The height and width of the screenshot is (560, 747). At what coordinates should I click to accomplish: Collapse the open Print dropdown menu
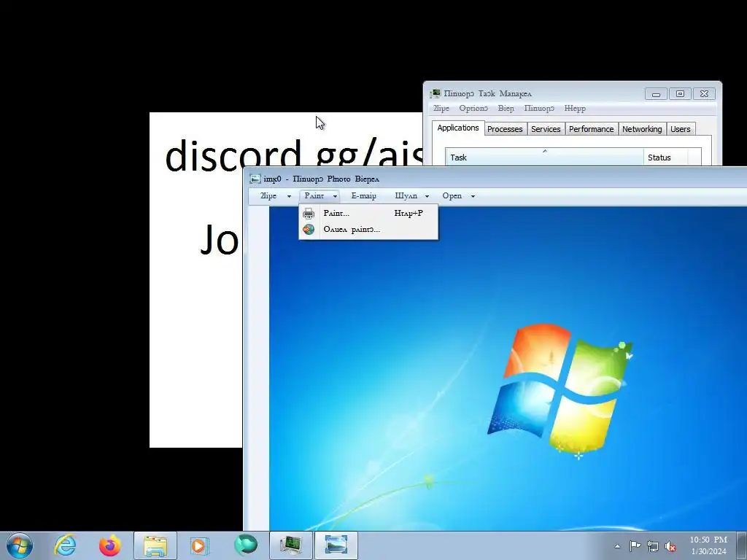pos(320,195)
